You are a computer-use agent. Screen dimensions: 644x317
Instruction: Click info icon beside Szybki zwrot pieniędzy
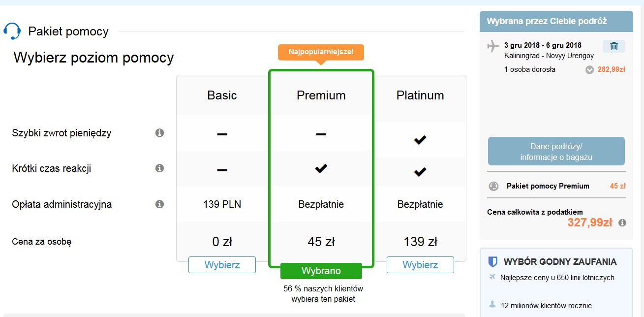pos(159,133)
